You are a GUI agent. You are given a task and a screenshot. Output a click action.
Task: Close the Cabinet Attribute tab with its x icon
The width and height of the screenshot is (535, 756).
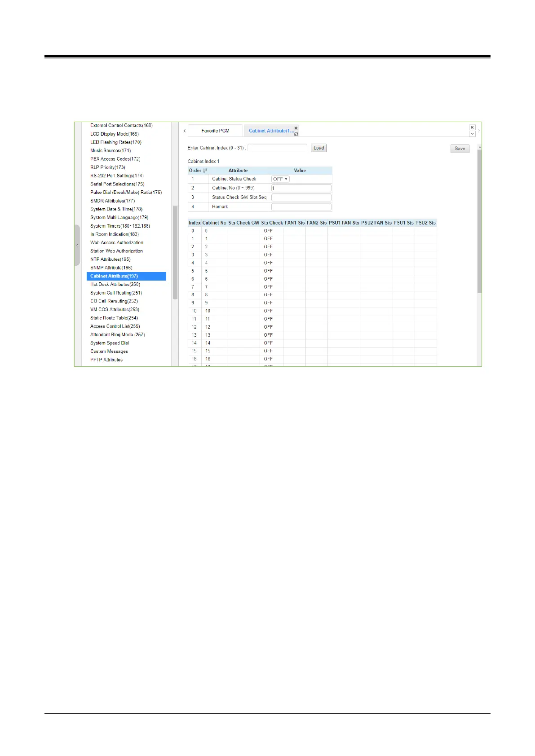click(296, 128)
